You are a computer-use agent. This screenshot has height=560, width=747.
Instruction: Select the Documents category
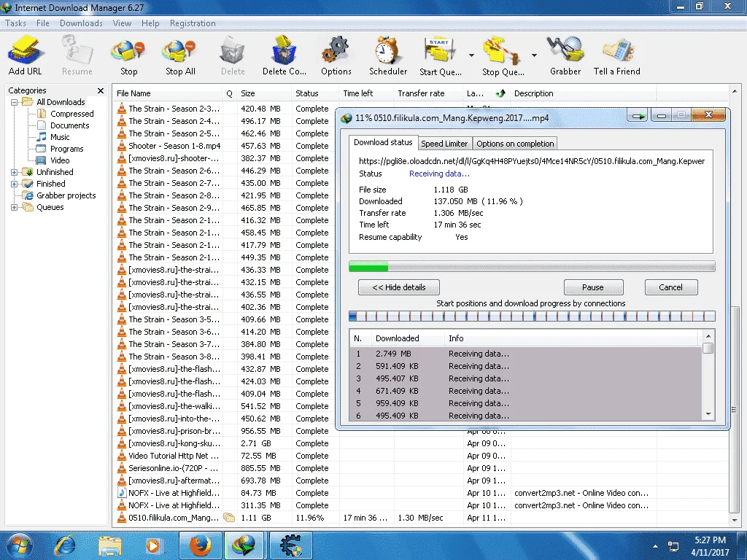[69, 125]
